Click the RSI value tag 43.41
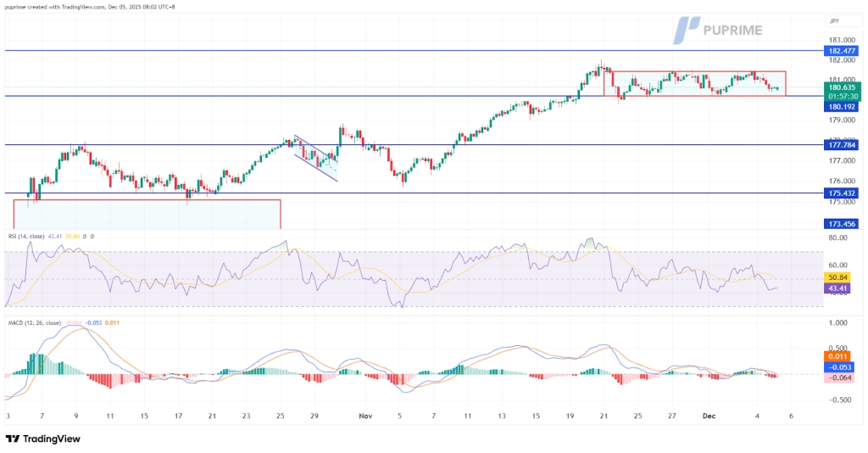Image resolution: width=868 pixels, height=453 pixels. pos(837,288)
